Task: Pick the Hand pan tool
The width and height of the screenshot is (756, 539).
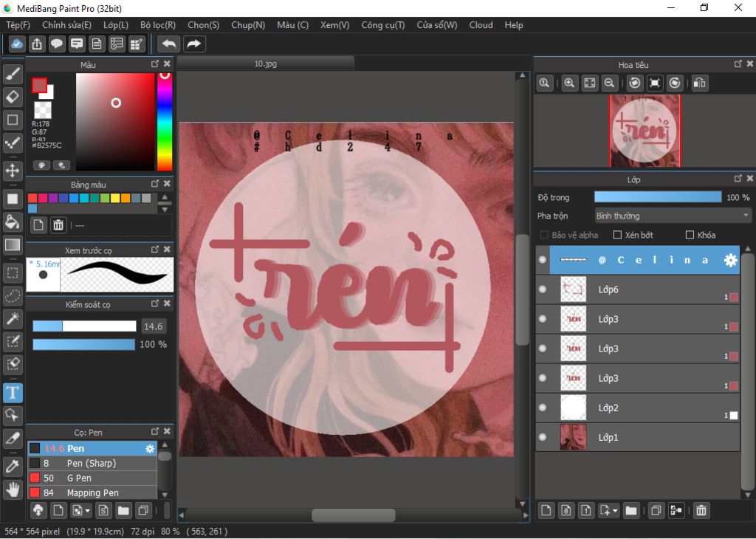Action: 13,489
